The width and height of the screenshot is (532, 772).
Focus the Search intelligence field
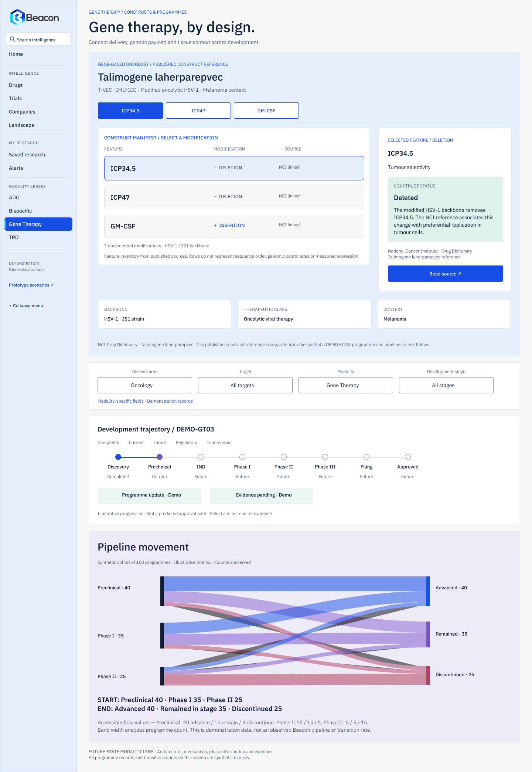pos(38,39)
